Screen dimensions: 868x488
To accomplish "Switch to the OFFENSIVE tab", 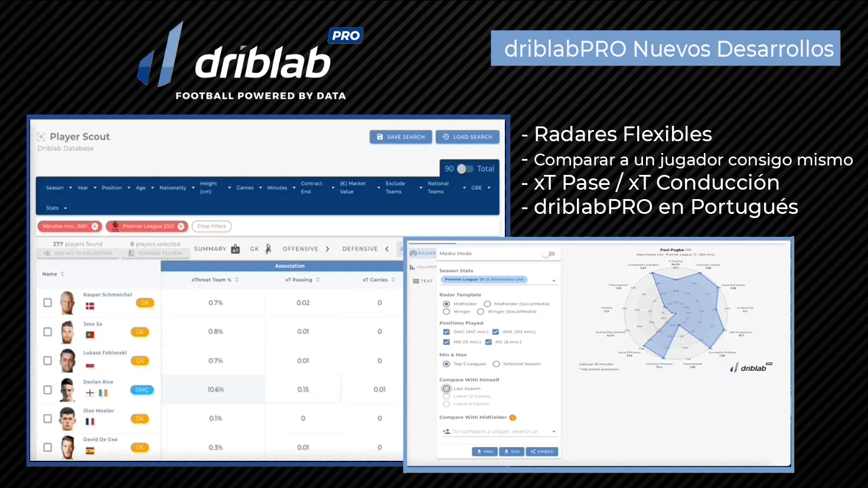I will coord(306,249).
